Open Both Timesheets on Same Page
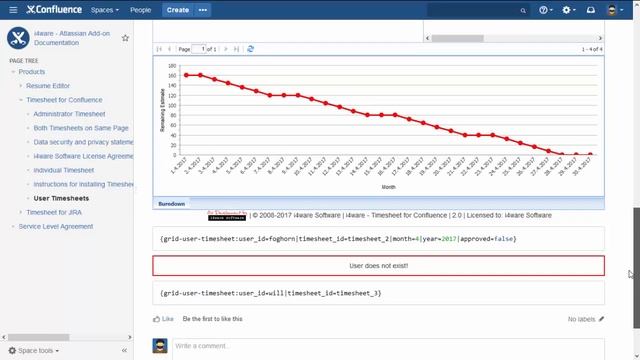This screenshot has height=360, width=640. tap(81, 128)
